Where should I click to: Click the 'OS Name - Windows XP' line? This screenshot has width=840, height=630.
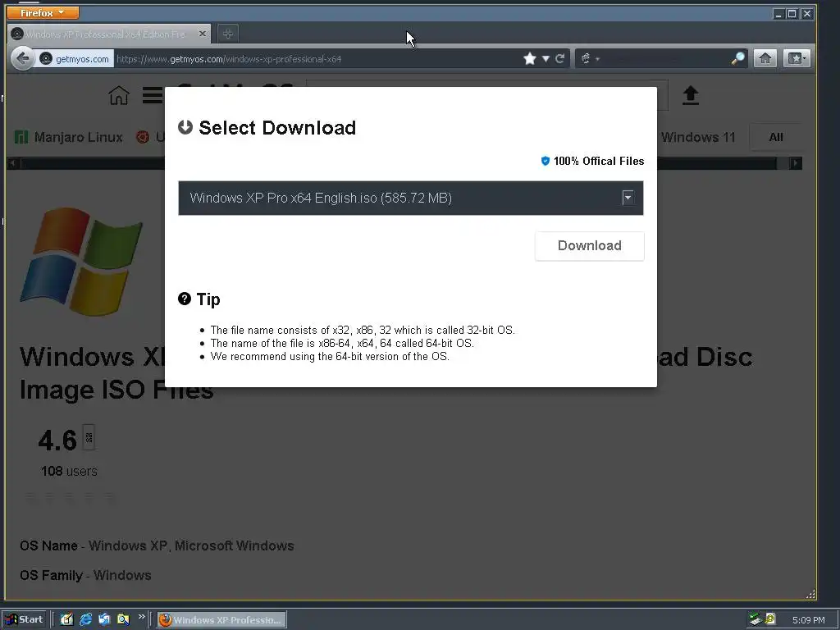click(x=157, y=546)
